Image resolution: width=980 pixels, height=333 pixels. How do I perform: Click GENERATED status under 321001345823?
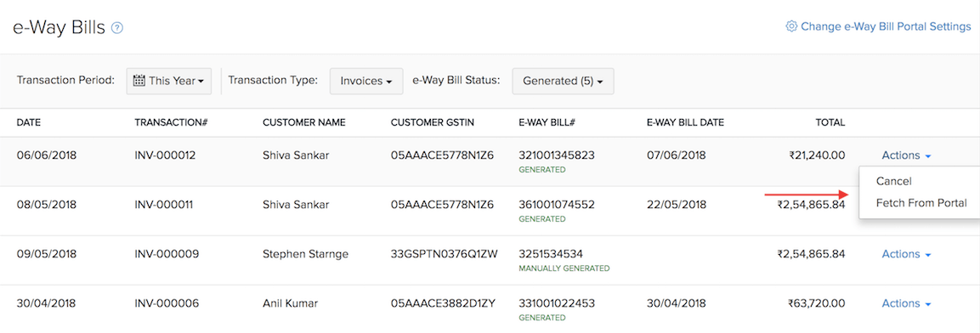point(542,170)
